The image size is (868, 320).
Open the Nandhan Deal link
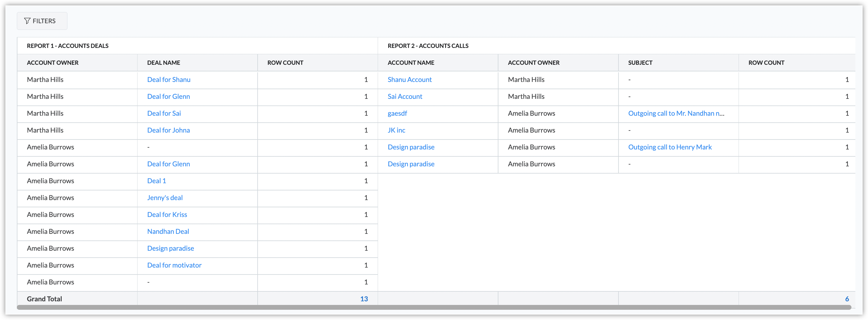tap(168, 231)
